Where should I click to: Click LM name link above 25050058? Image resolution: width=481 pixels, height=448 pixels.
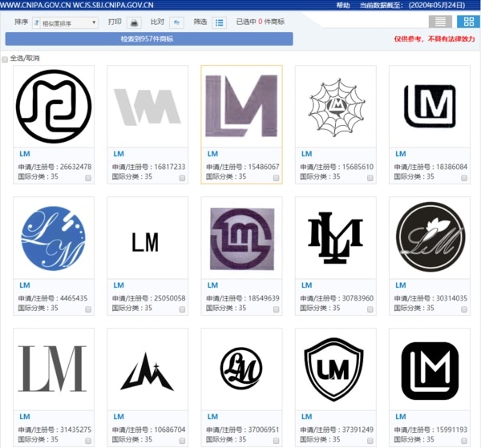pyautogui.click(x=119, y=285)
